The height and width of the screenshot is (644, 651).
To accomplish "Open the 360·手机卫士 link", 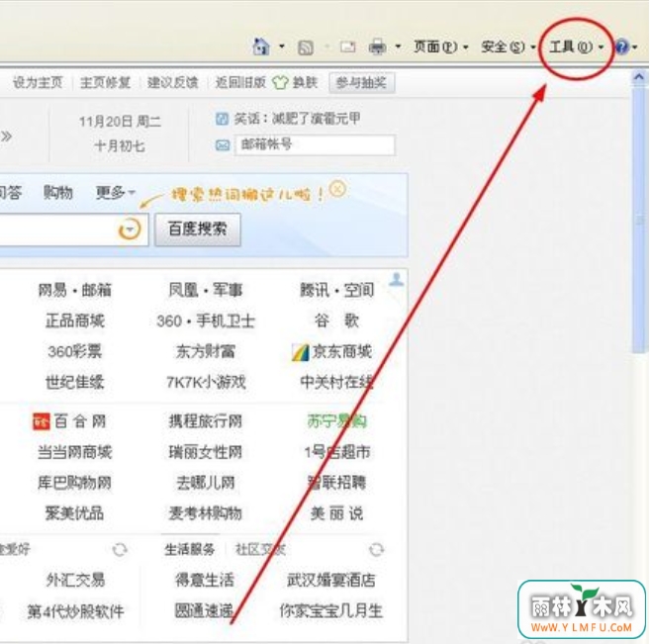I will click(x=205, y=321).
